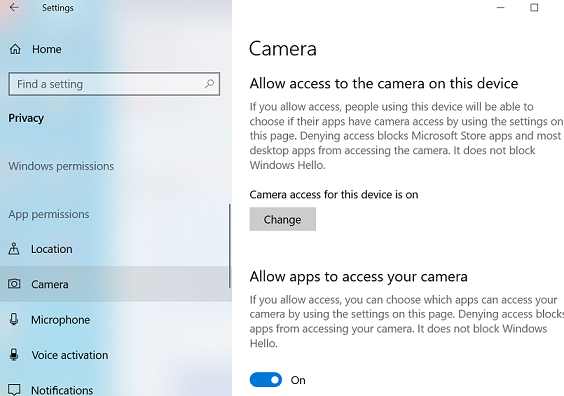Viewport: 564px width, 396px height.
Task: Open Microphone privacy settings
Action: click(x=116, y=319)
